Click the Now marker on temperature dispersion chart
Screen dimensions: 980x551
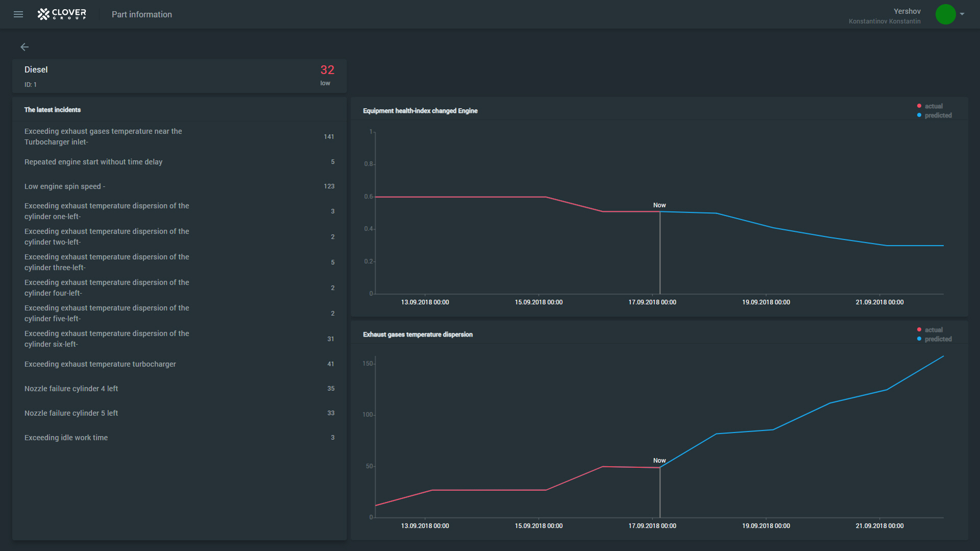(659, 460)
